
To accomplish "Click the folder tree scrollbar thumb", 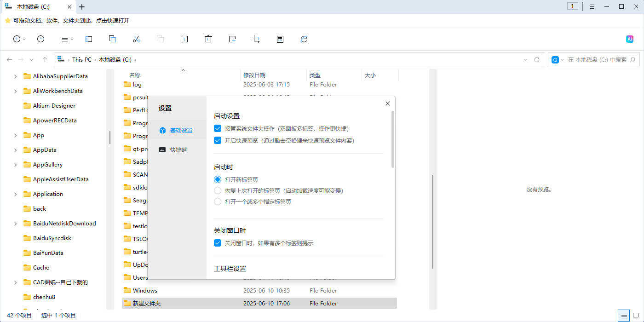I will tap(109, 137).
